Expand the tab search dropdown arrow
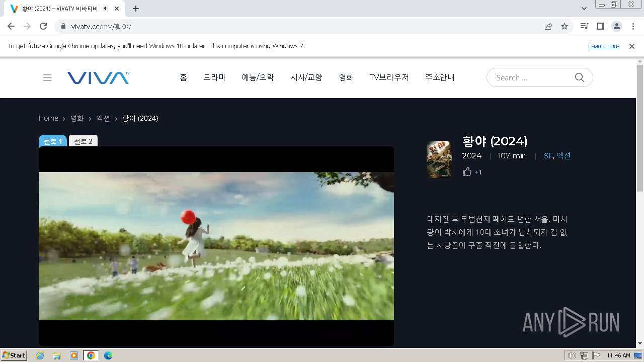 click(584, 9)
